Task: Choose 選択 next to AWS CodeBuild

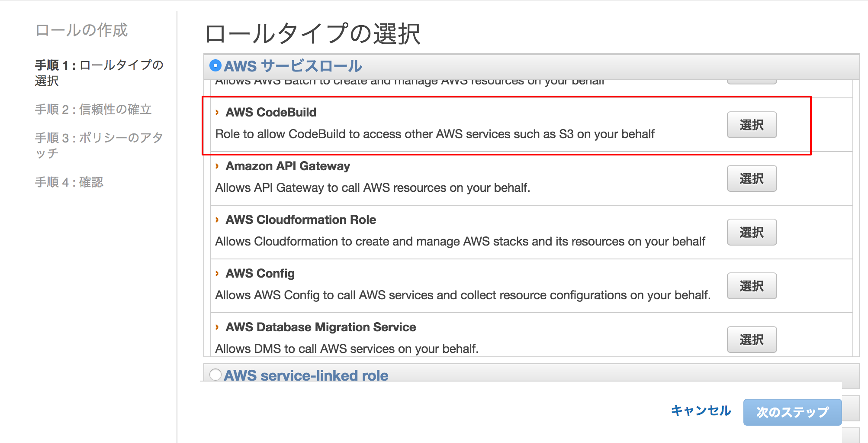Action: (x=752, y=125)
